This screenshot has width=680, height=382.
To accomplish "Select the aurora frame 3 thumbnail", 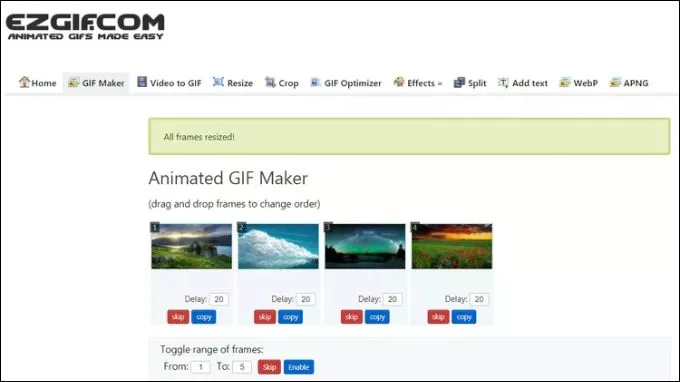I will tap(365, 246).
